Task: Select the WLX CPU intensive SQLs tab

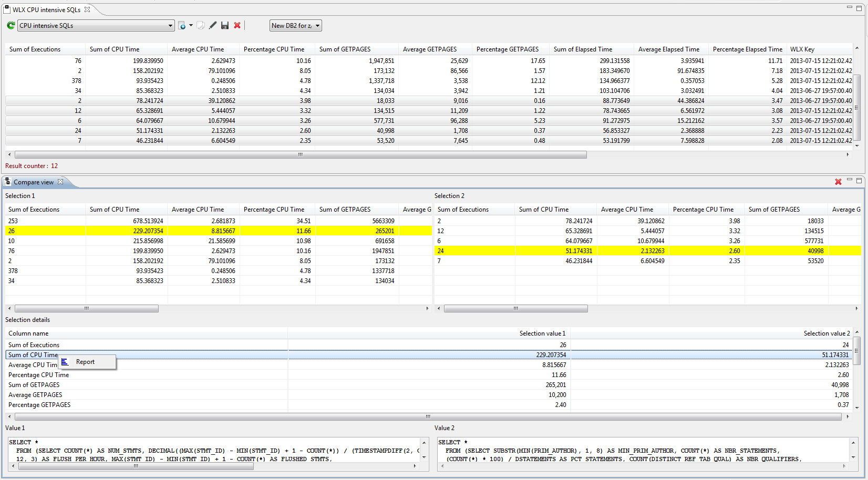Action: point(46,9)
